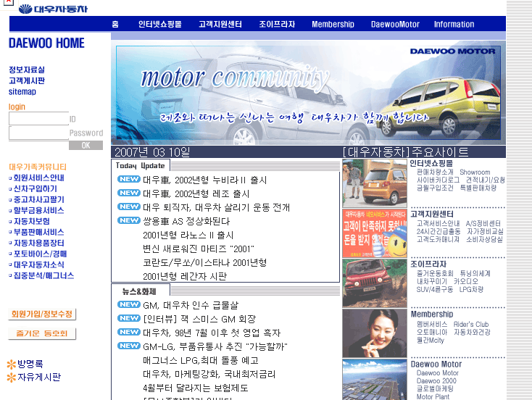Open 자동차용품장터 in the sidebar
532x400 pixels.
pyautogui.click(x=38, y=243)
